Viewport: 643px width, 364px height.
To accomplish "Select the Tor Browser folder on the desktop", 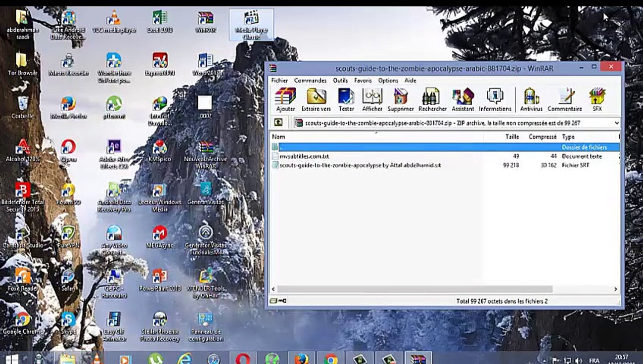I will point(23,65).
